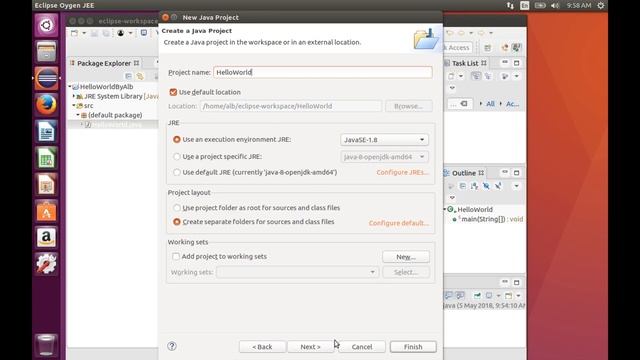The width and height of the screenshot is (640, 360).
Task: Click the Task List Categorized icon
Action: (476, 76)
